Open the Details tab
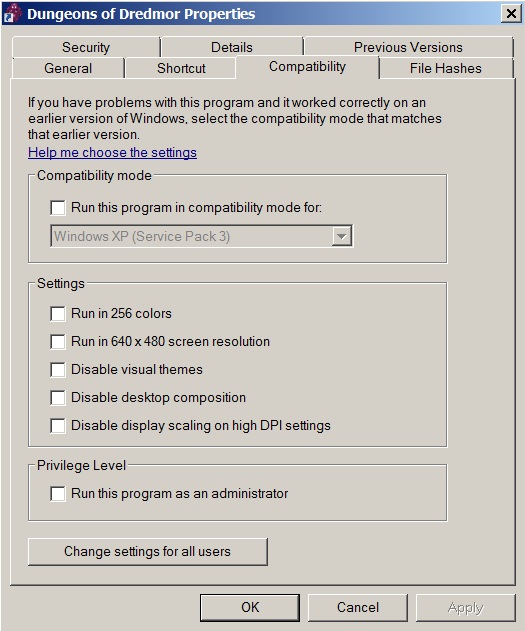Image resolution: width=525 pixels, height=631 pixels. coord(232,47)
